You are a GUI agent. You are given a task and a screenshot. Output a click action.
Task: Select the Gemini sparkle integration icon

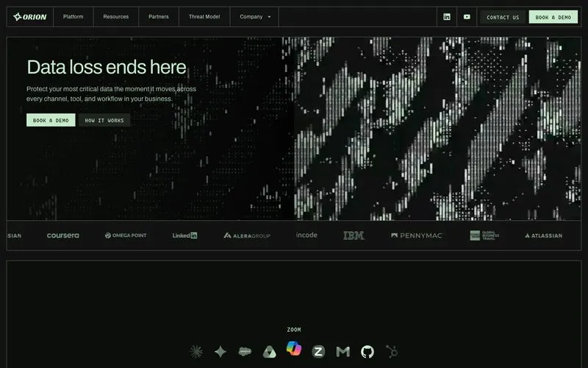tap(220, 352)
